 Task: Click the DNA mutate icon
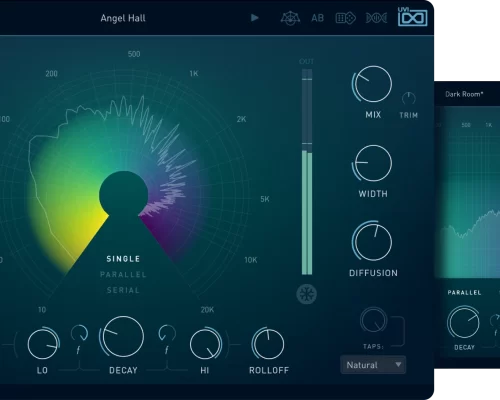377,18
